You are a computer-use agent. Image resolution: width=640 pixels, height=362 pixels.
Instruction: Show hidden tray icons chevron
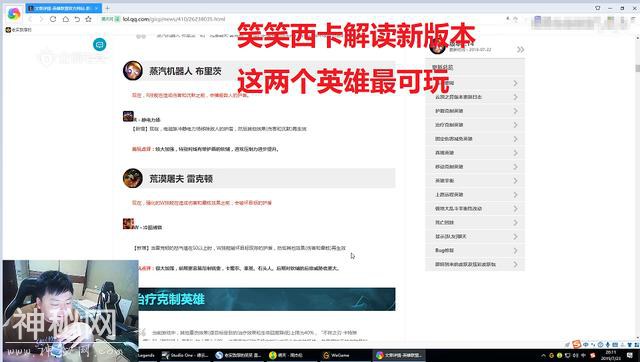[543, 356]
